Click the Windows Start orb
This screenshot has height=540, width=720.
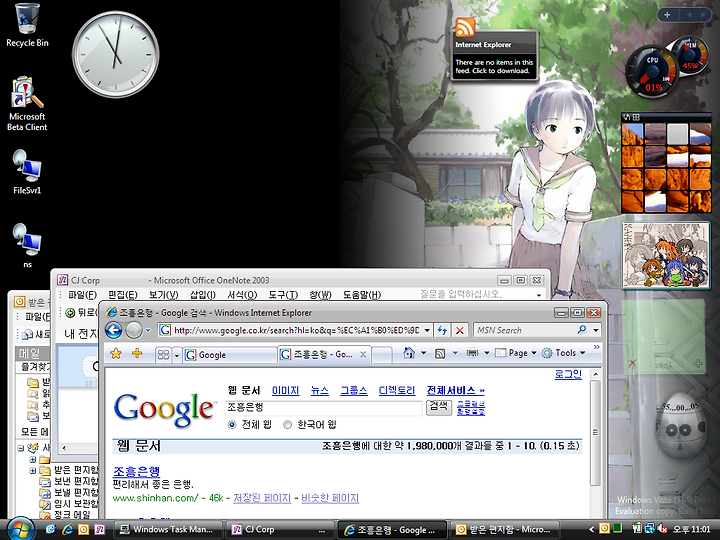click(20, 529)
